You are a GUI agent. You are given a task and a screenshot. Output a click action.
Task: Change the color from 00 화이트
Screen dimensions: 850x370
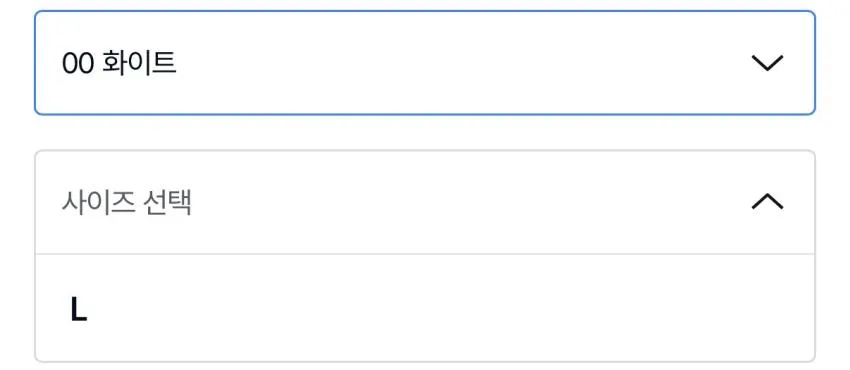(x=425, y=63)
